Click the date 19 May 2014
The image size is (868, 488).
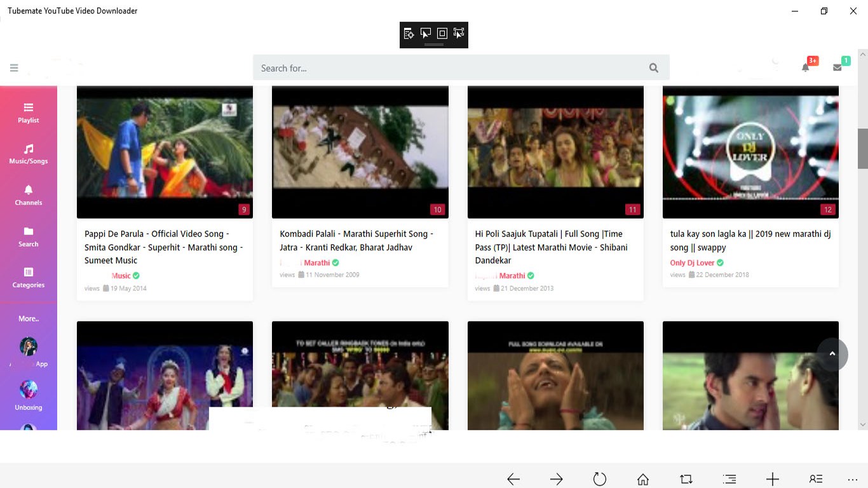point(128,288)
